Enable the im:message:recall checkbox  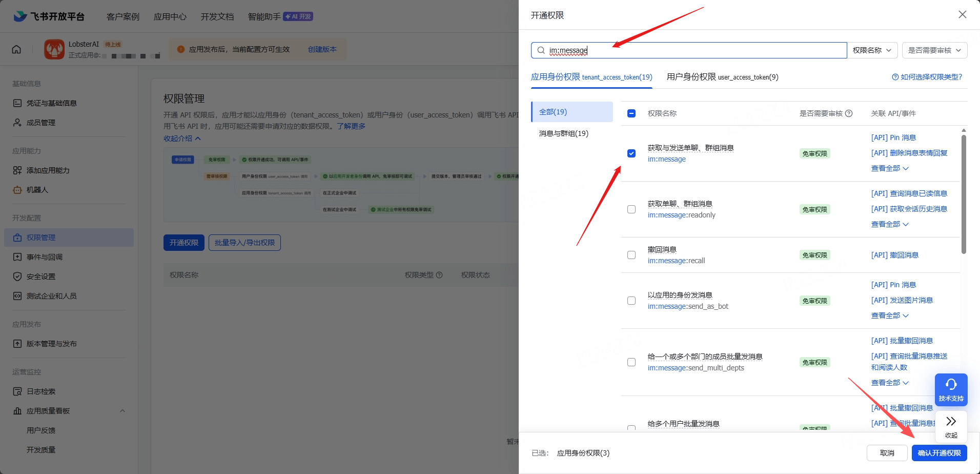pos(631,255)
